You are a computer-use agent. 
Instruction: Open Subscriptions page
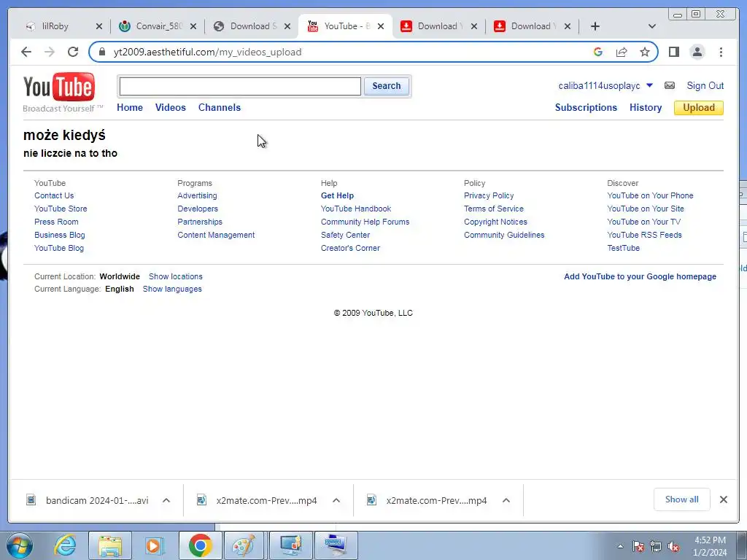(586, 108)
